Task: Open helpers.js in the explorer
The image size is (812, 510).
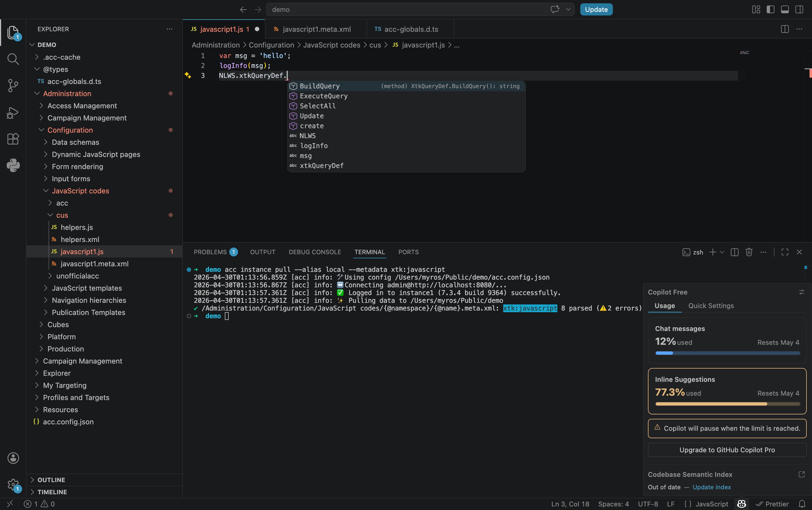Action: tap(104, 227)
